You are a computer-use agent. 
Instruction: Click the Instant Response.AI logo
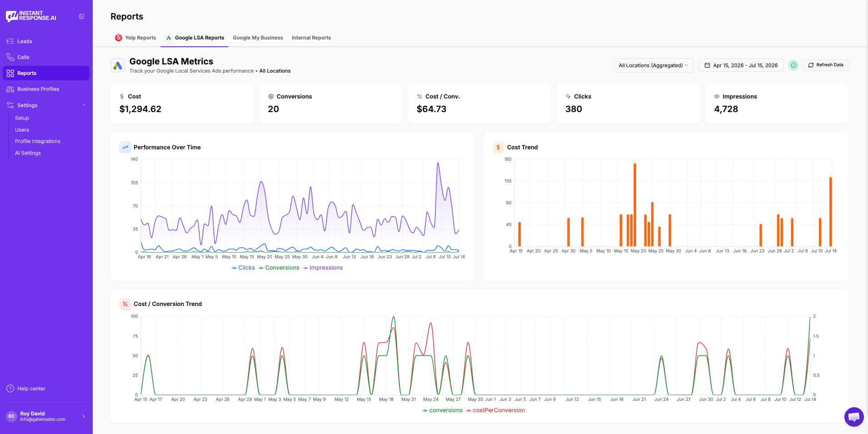(31, 16)
